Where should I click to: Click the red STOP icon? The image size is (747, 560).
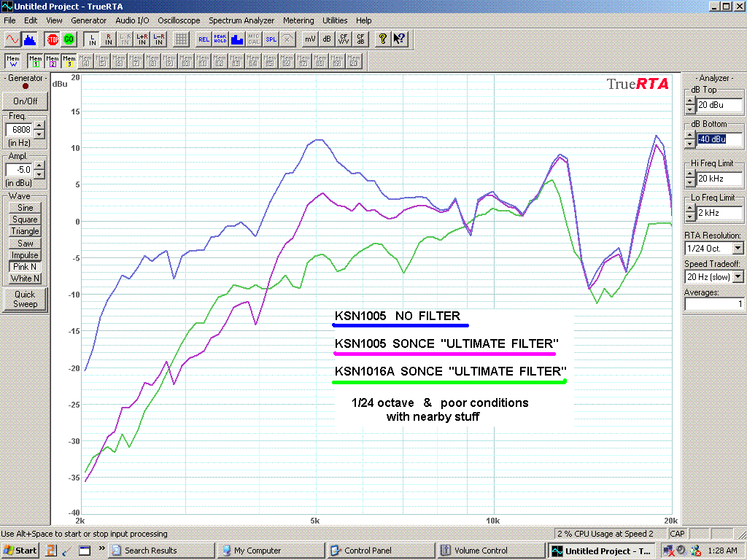click(x=53, y=39)
